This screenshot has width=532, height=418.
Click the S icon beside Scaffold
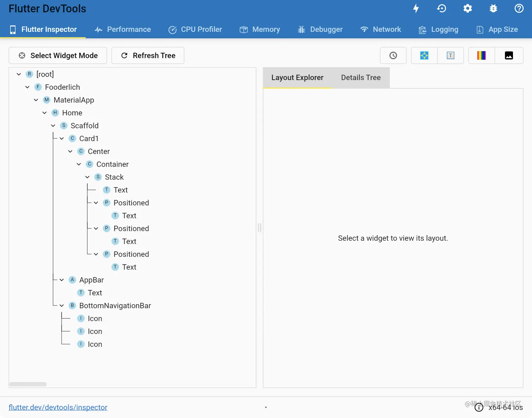click(64, 126)
